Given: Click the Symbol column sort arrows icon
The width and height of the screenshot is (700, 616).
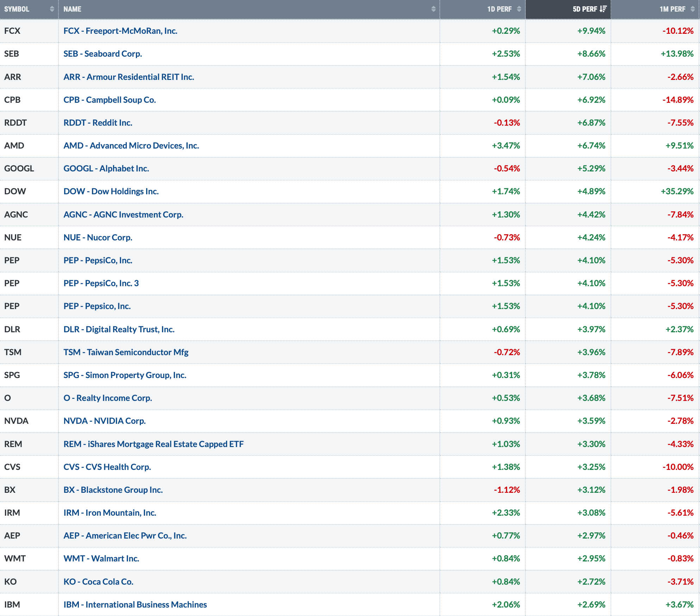Looking at the screenshot, I should 52,9.
